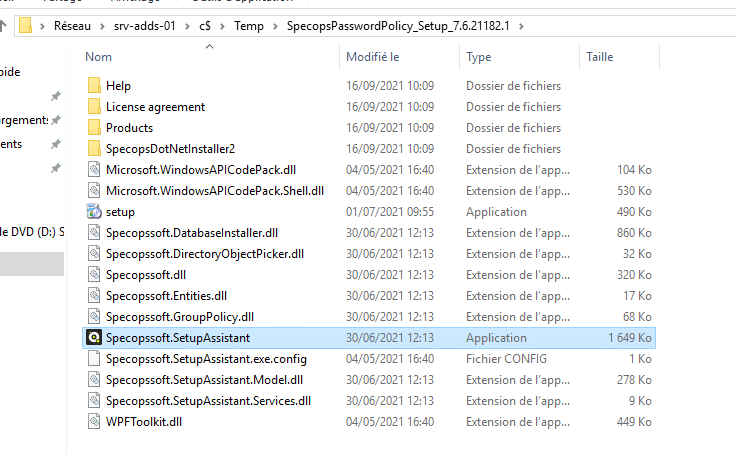Click the Microsoft.WindowsAPICodePack.dll file icon
The image size is (736, 454).
(94, 169)
